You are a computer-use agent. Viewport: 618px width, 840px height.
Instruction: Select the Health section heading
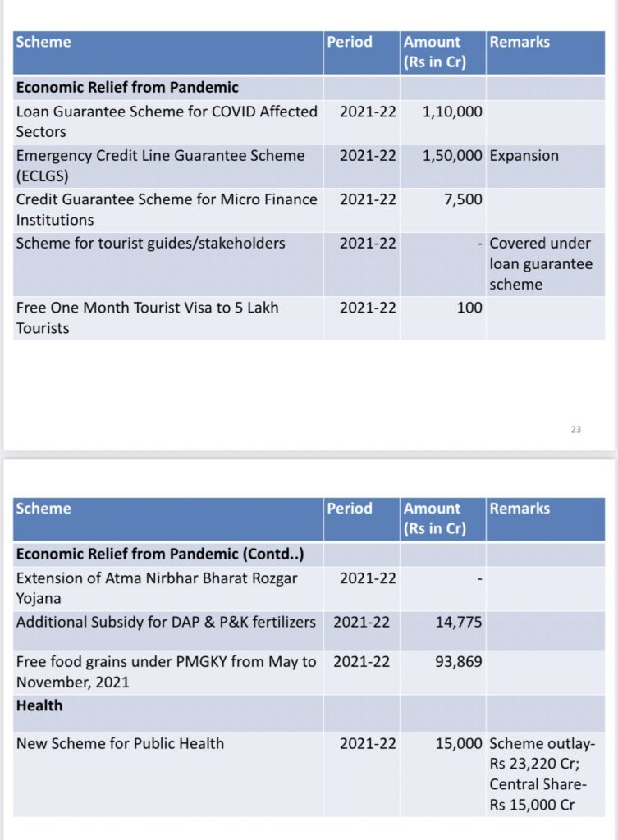pos(39,705)
